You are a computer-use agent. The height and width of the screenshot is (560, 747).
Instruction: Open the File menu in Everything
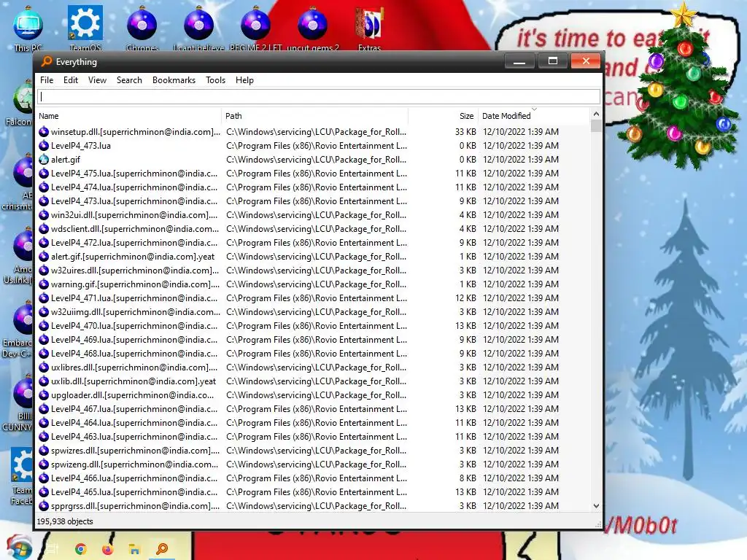(47, 80)
